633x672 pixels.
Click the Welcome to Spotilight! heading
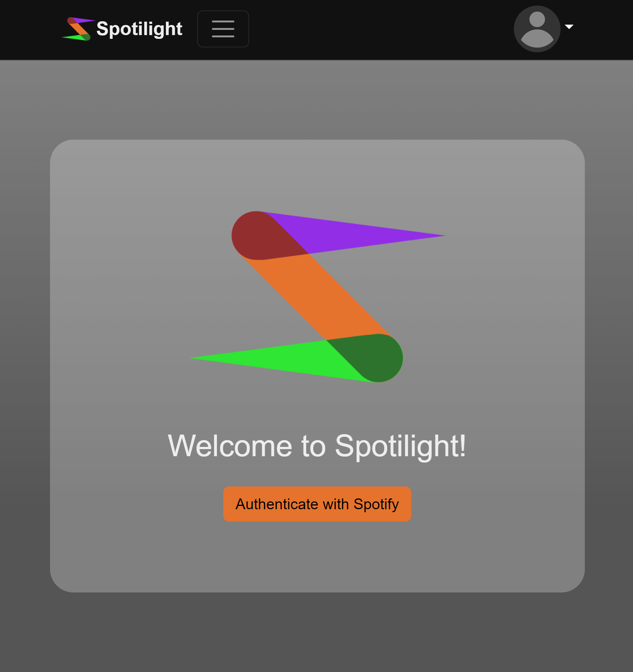pos(317,446)
